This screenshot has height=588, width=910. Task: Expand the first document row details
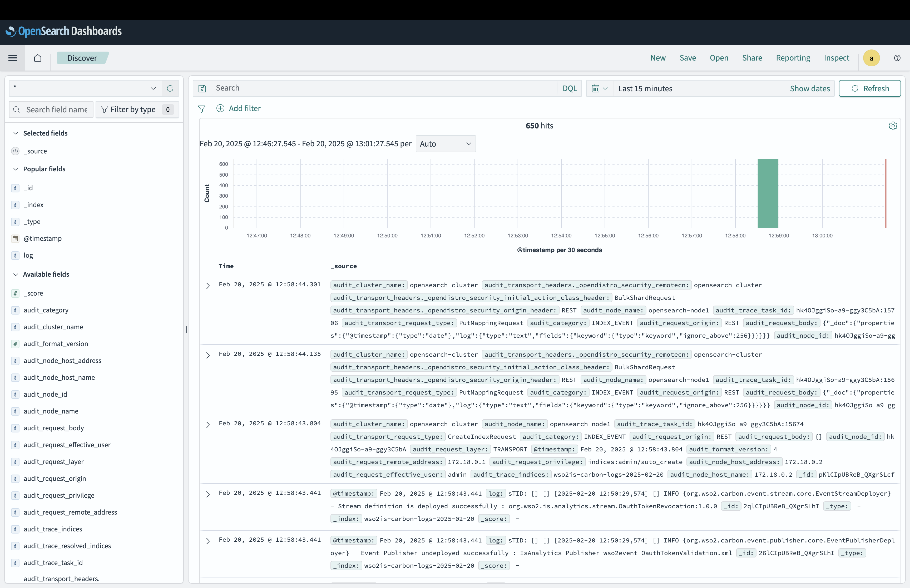[208, 286]
